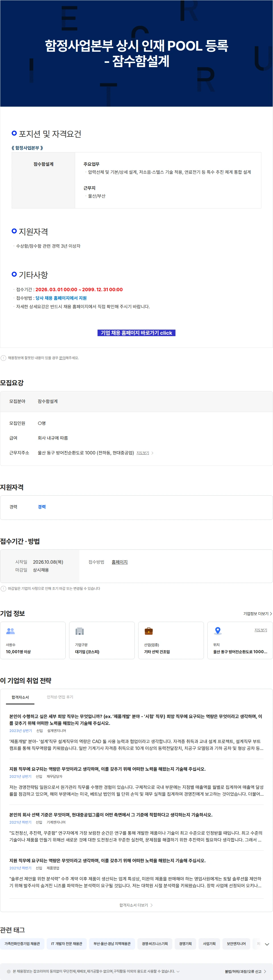
Task: Click the 0명 recruit count value
Action: pos(42,423)
